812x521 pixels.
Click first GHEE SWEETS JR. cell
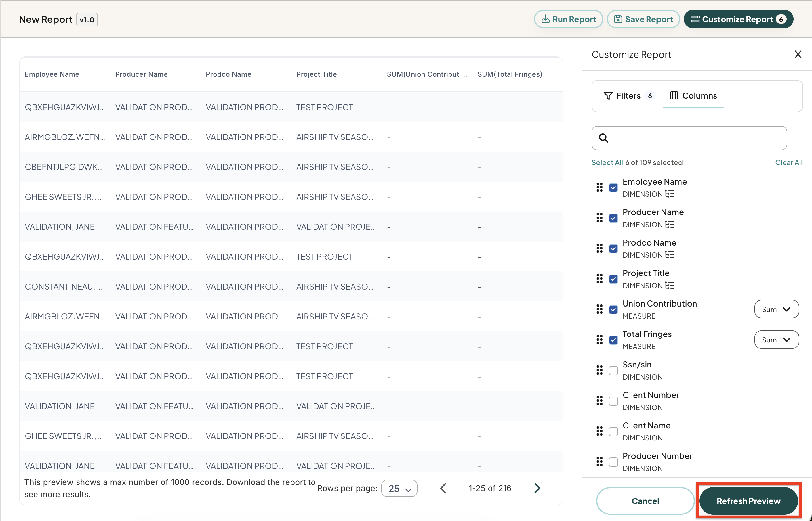[x=64, y=197]
